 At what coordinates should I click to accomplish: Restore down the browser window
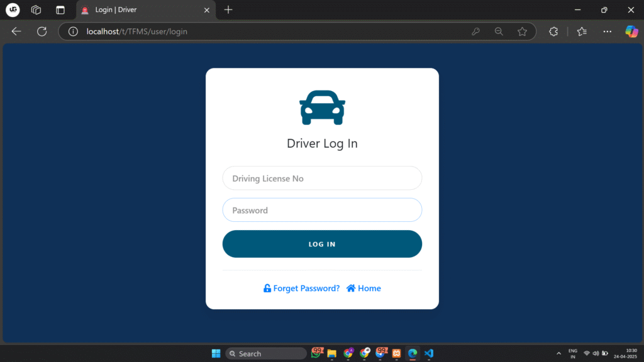604,10
